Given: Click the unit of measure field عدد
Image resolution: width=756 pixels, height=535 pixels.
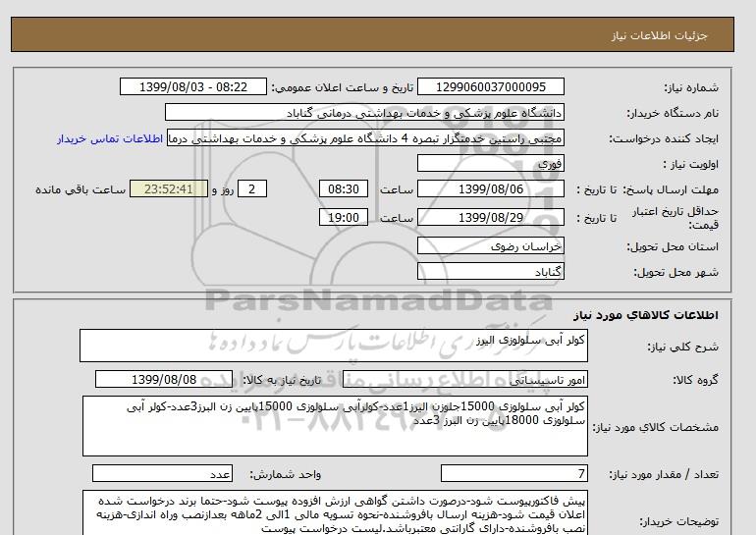Looking at the screenshot, I should click(x=162, y=474).
